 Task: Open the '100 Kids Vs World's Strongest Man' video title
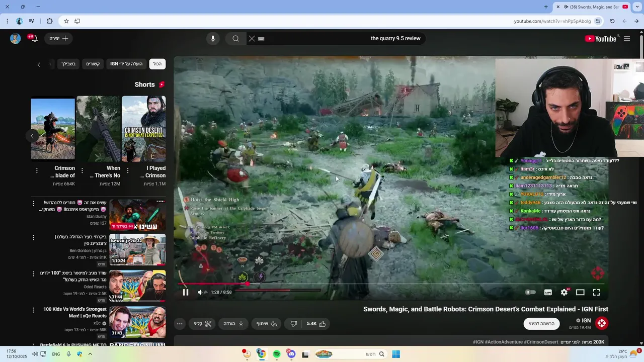[75, 312]
